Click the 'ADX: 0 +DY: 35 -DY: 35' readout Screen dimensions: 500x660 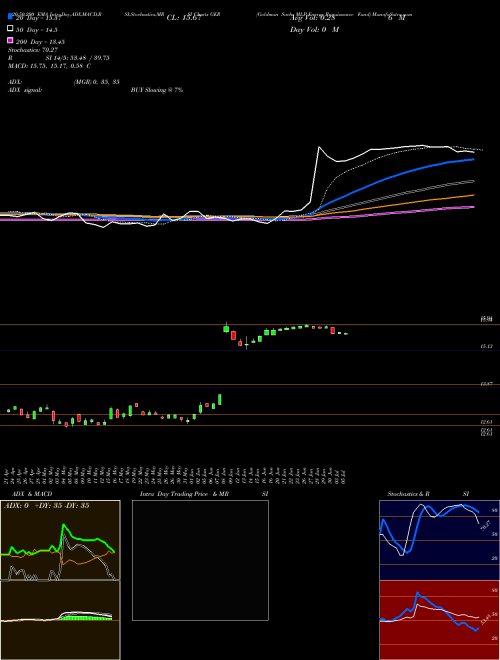tap(46, 506)
